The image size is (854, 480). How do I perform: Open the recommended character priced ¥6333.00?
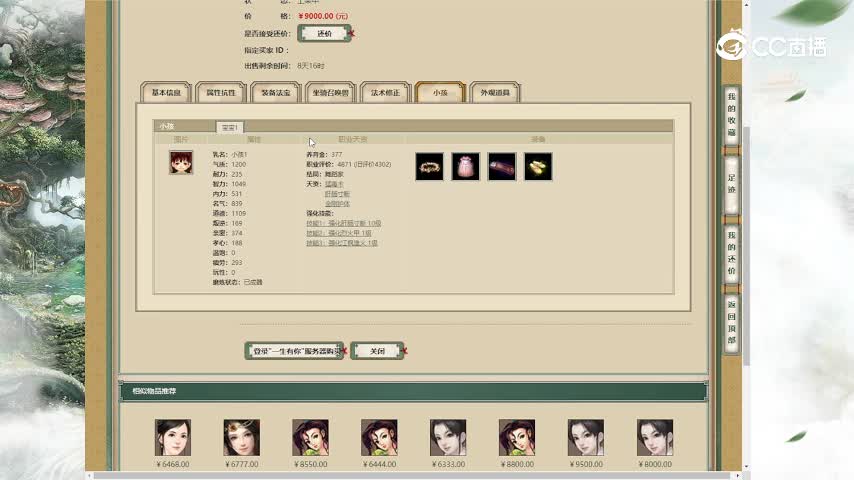(x=448, y=438)
